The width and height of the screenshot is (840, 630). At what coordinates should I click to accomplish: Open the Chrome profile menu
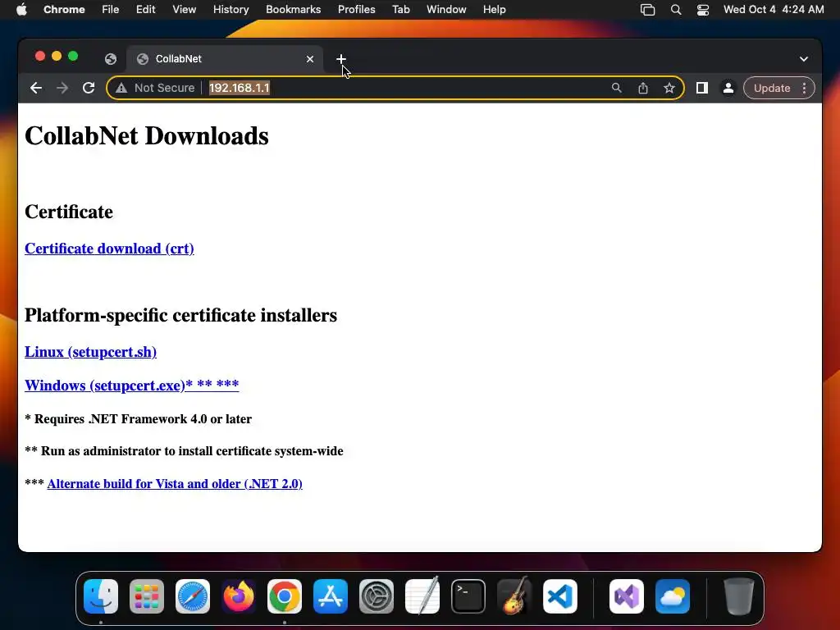click(728, 88)
